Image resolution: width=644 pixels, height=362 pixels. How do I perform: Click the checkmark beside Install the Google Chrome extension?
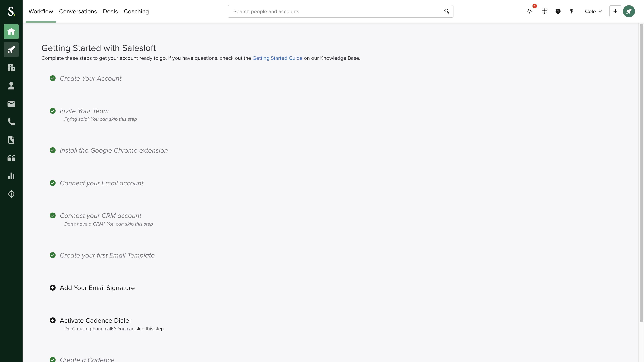coord(52,150)
